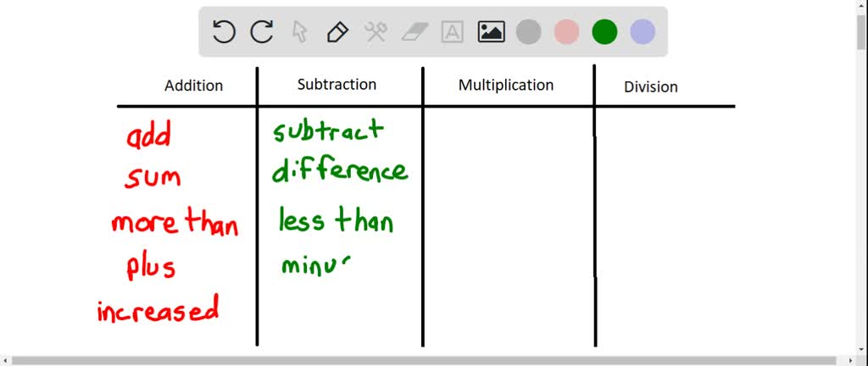Image resolution: width=868 pixels, height=366 pixels.
Task: Click the redo arrow icon
Action: click(262, 32)
